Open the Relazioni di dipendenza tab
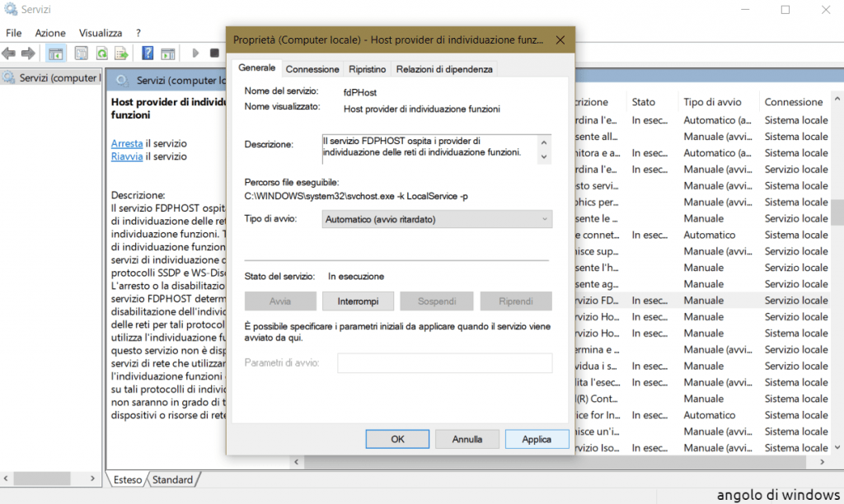Image resolution: width=844 pixels, height=504 pixels. point(444,69)
